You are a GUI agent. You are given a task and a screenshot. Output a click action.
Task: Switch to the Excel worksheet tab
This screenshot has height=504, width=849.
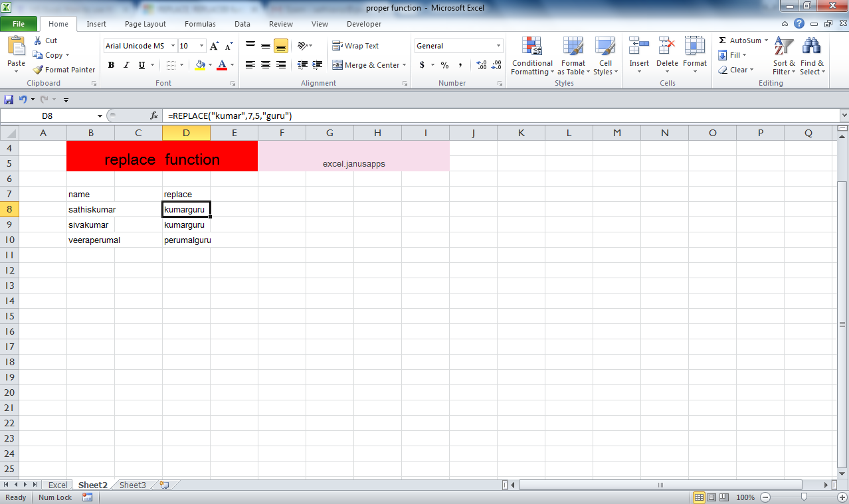(x=58, y=485)
